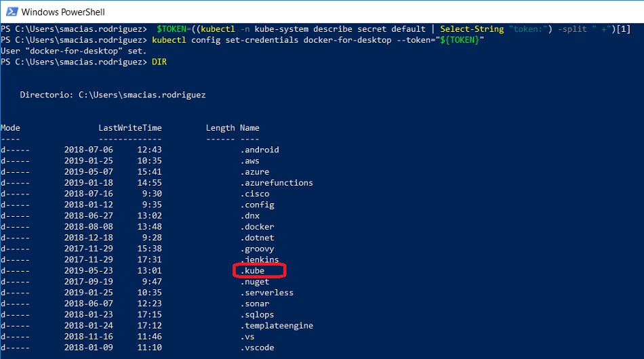Click Select-String in the first command

[x=472, y=29]
